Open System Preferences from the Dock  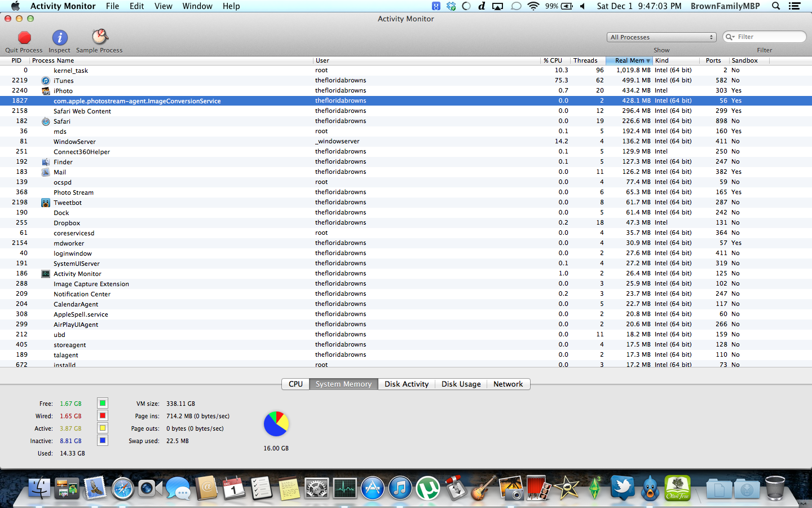317,488
